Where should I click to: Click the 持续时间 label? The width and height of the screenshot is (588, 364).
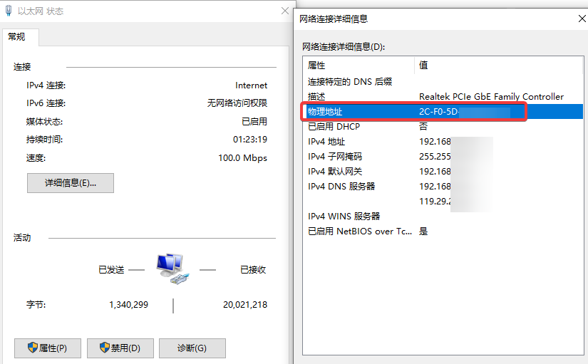[x=44, y=140]
